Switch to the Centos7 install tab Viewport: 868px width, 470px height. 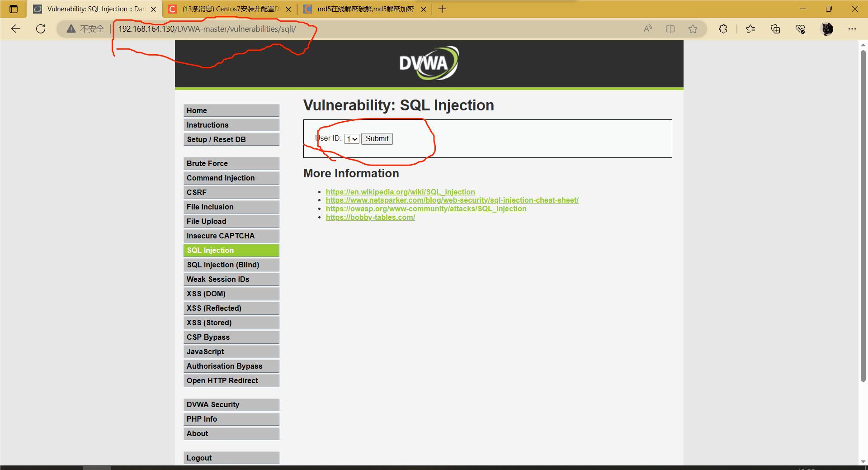pos(229,9)
